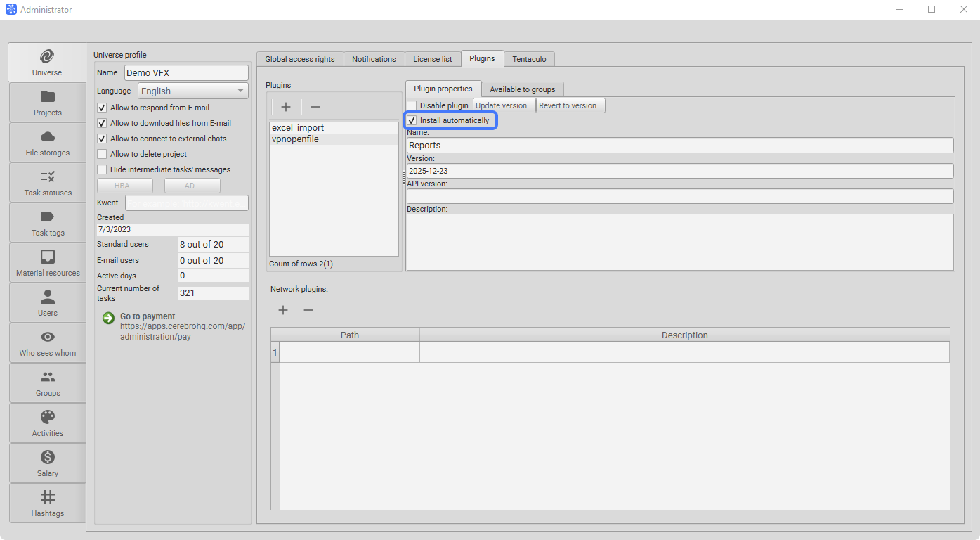Click the universe Name input field
Viewport: 980px width, 540px height.
coord(186,73)
